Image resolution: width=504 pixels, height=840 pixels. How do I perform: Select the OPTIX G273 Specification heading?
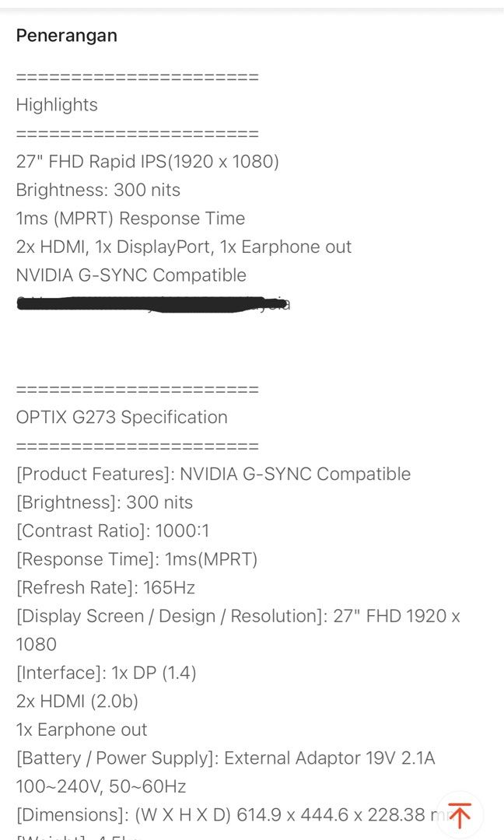point(121,417)
